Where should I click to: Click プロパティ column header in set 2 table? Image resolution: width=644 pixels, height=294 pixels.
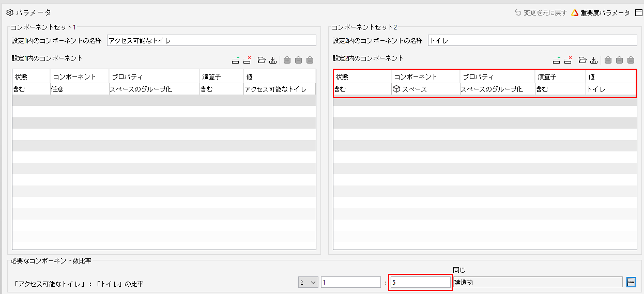click(x=497, y=76)
